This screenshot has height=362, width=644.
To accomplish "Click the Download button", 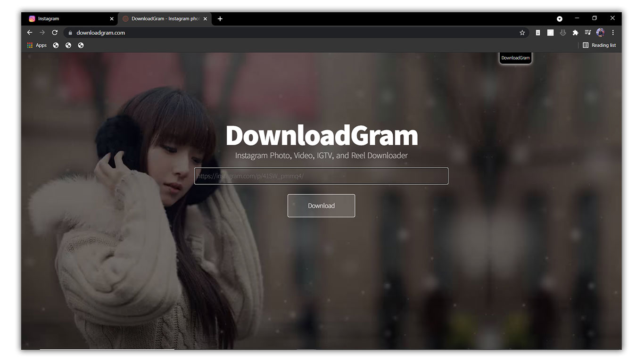I will point(321,206).
